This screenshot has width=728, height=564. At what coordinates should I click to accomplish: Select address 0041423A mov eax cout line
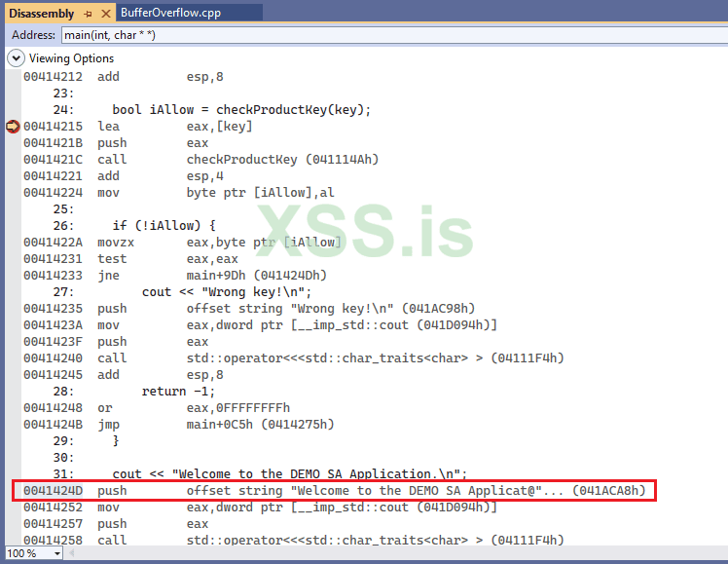[261, 324]
